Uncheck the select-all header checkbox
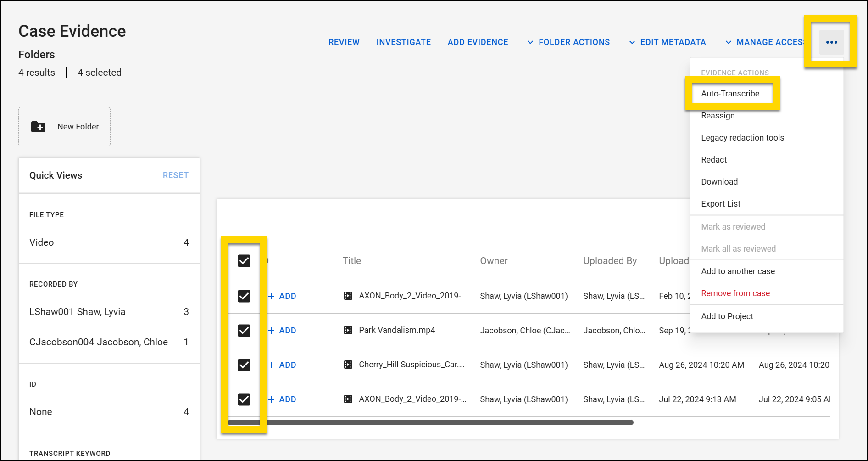This screenshot has width=868, height=461. point(244,261)
